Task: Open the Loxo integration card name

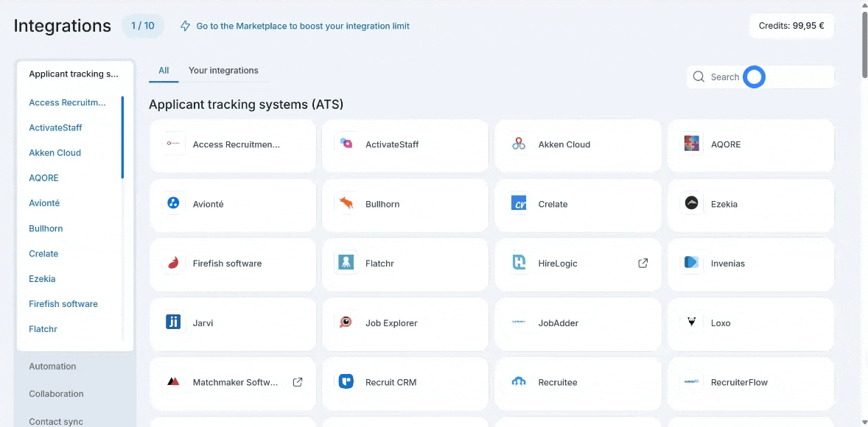Action: coord(721,323)
